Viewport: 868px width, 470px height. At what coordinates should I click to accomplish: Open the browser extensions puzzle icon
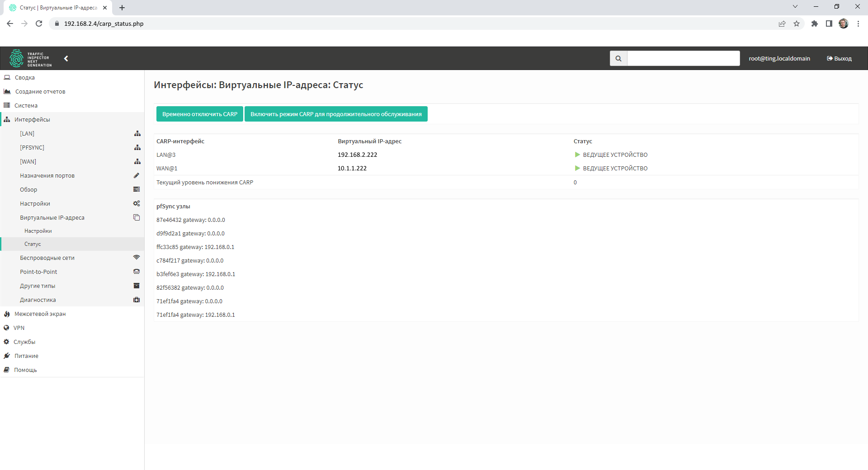(x=815, y=23)
